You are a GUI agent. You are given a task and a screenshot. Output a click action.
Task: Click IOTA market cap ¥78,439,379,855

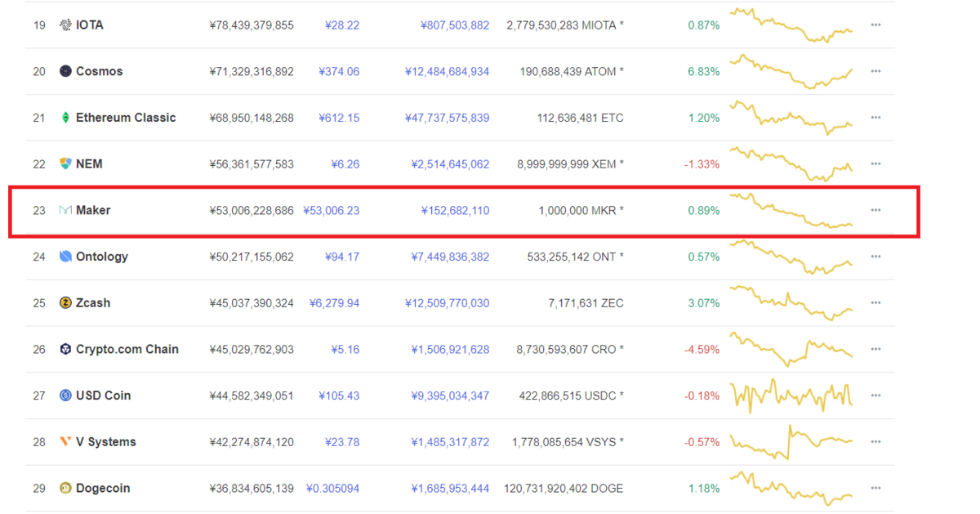point(252,25)
